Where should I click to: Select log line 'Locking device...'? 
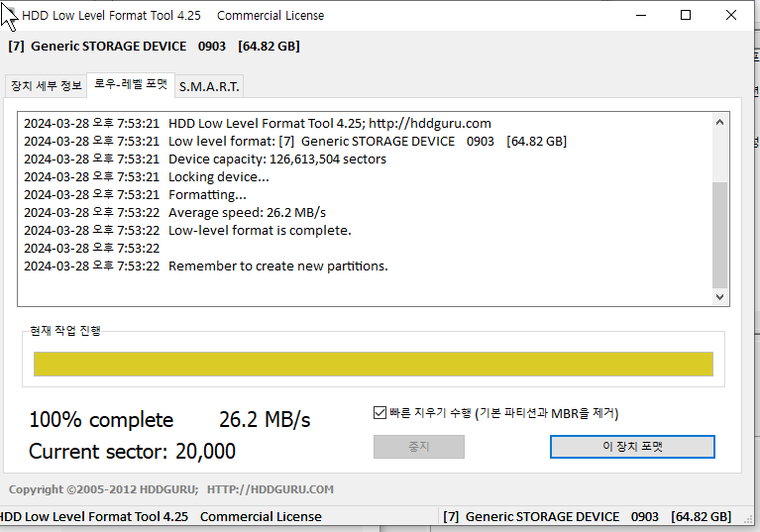coord(219,177)
